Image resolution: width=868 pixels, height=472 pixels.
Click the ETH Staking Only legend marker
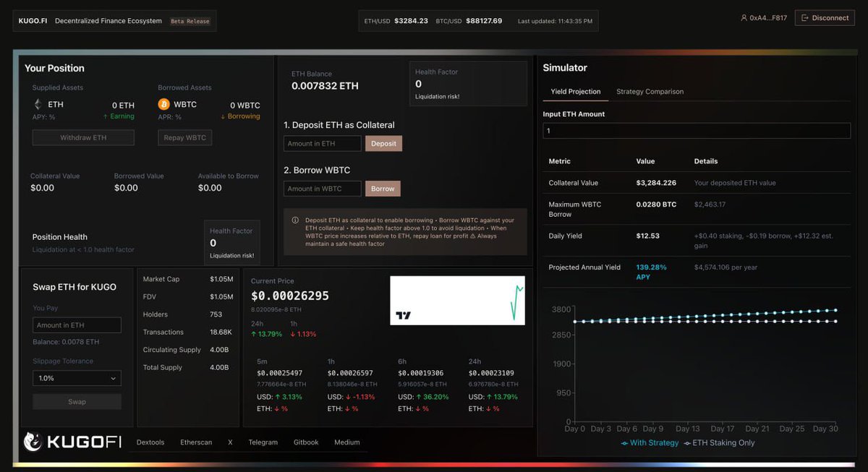point(687,443)
